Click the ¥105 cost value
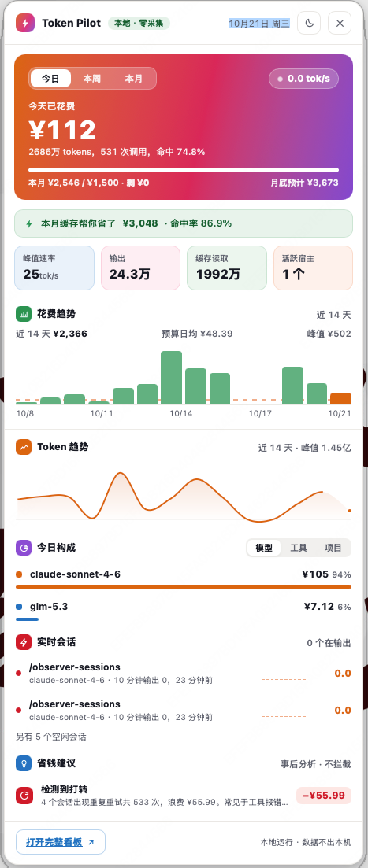The image size is (368, 868). pyautogui.click(x=315, y=574)
